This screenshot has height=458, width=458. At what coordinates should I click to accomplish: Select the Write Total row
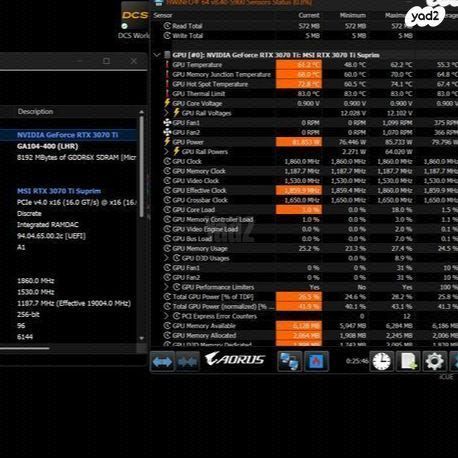304,36
